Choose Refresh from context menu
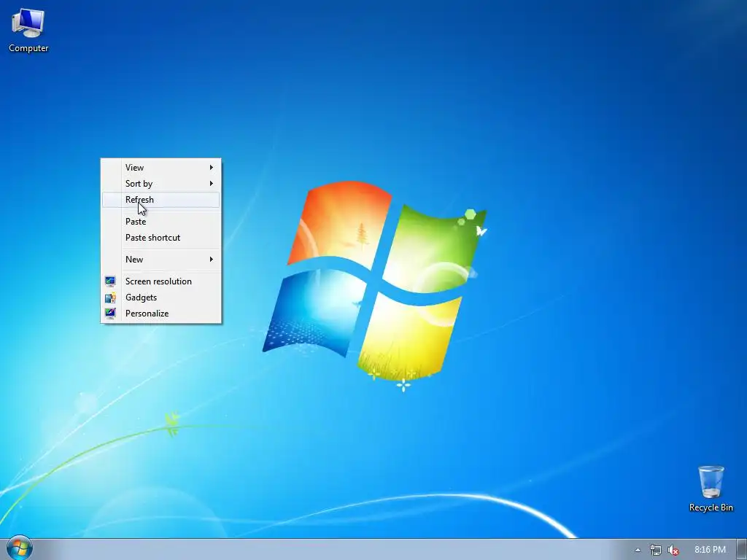 pos(161,200)
